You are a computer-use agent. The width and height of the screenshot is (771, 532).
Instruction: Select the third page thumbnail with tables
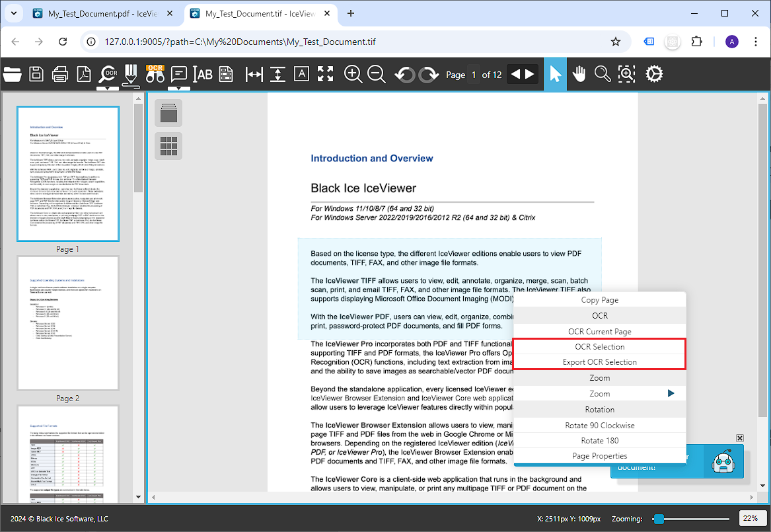pos(68,454)
